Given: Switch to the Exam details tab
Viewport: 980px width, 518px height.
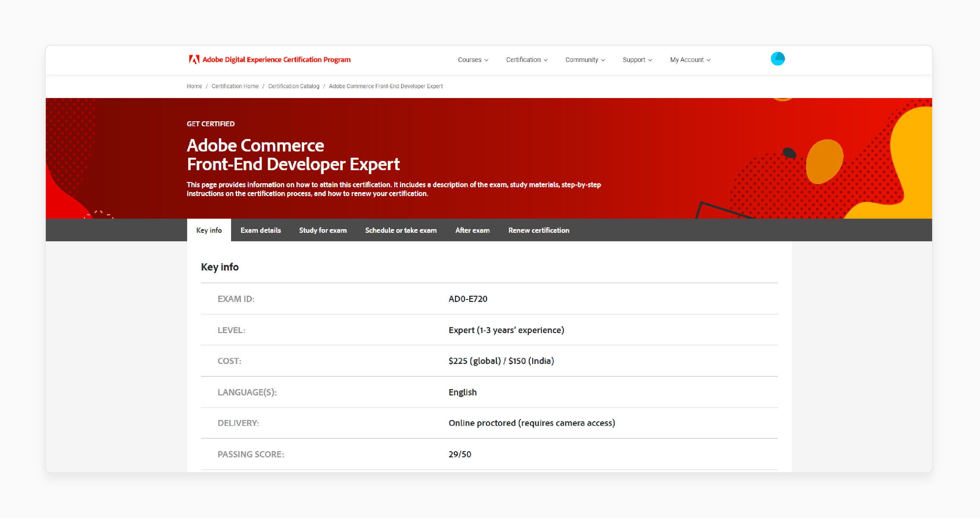Looking at the screenshot, I should (x=260, y=230).
